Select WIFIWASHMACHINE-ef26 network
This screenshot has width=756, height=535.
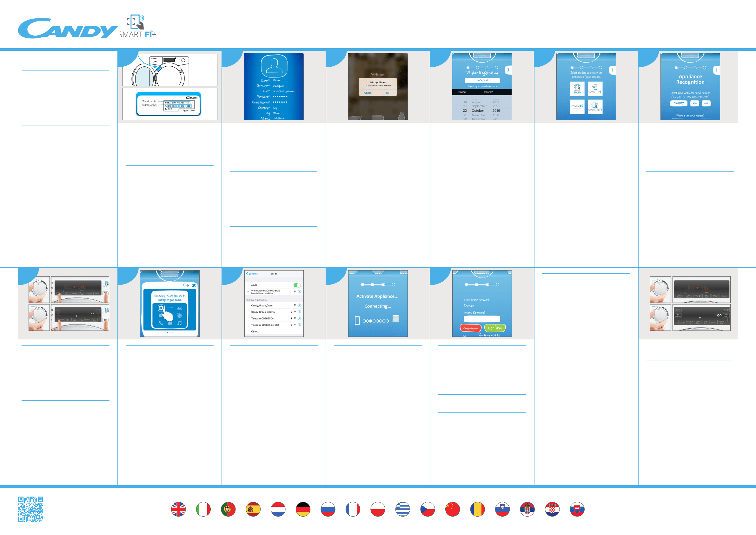[x=274, y=291]
